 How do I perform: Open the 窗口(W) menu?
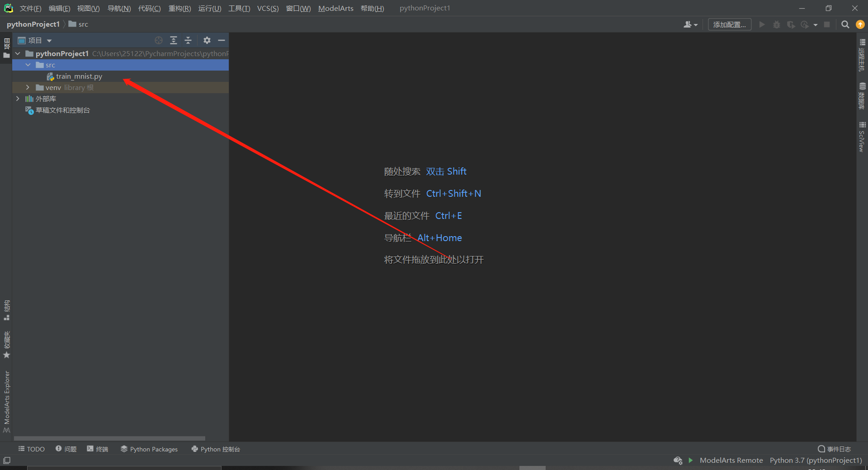pyautogui.click(x=298, y=8)
